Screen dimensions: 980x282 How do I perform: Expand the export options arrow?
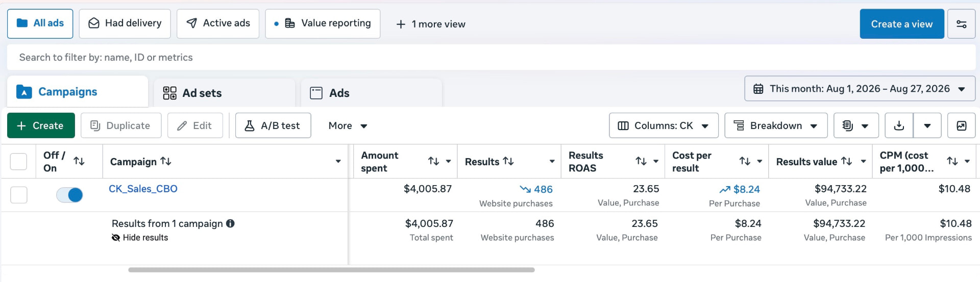click(x=927, y=125)
